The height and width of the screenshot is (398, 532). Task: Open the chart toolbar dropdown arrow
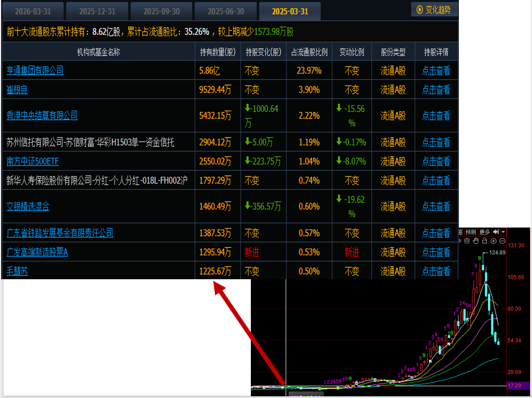pyautogui.click(x=503, y=232)
